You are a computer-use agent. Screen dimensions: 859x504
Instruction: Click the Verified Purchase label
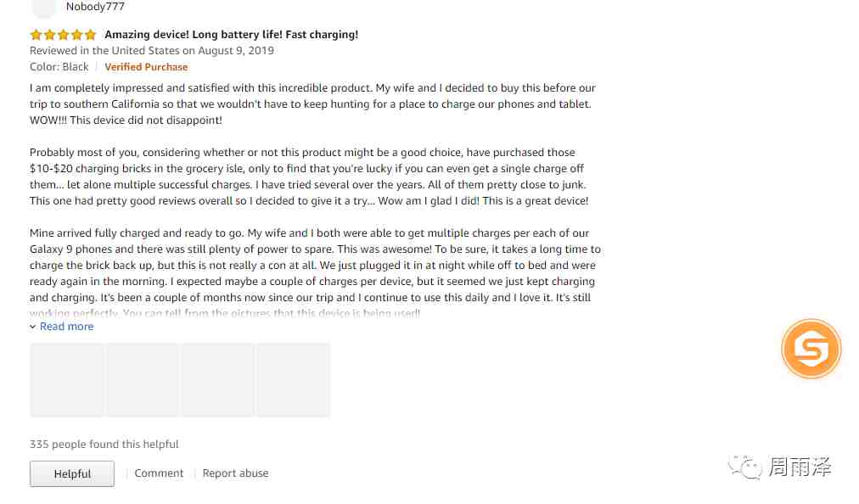pos(146,67)
